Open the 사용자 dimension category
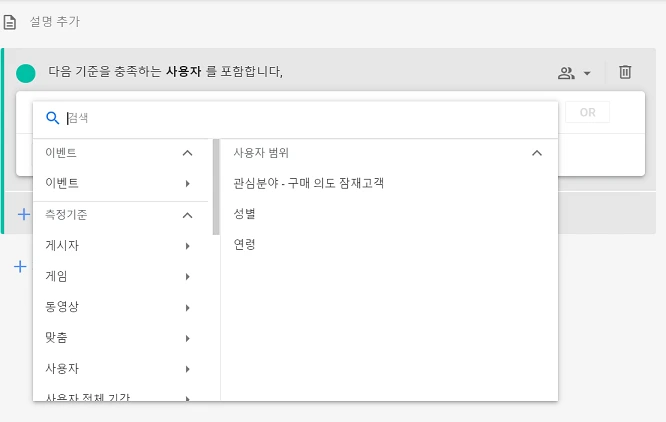 pos(121,369)
